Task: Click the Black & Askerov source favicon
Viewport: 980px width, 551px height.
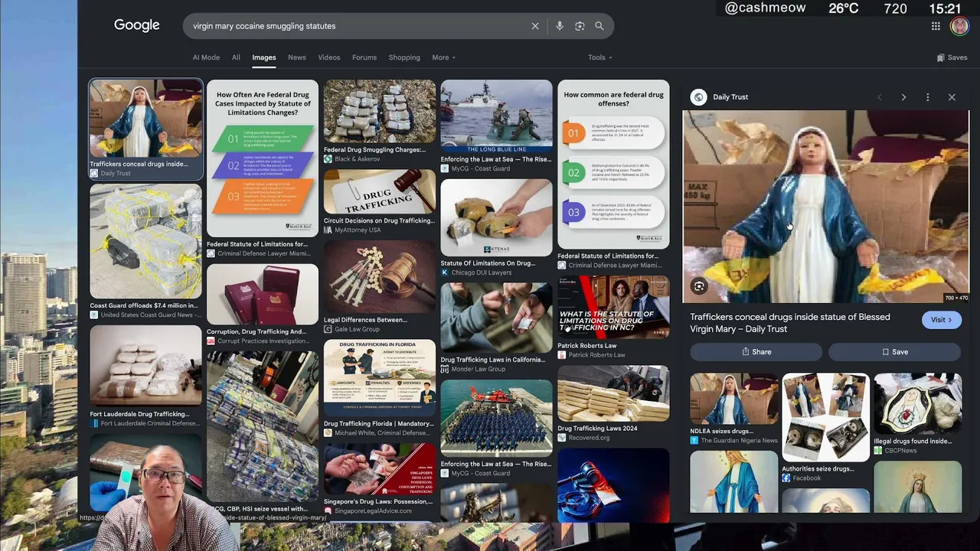Action: (x=328, y=159)
